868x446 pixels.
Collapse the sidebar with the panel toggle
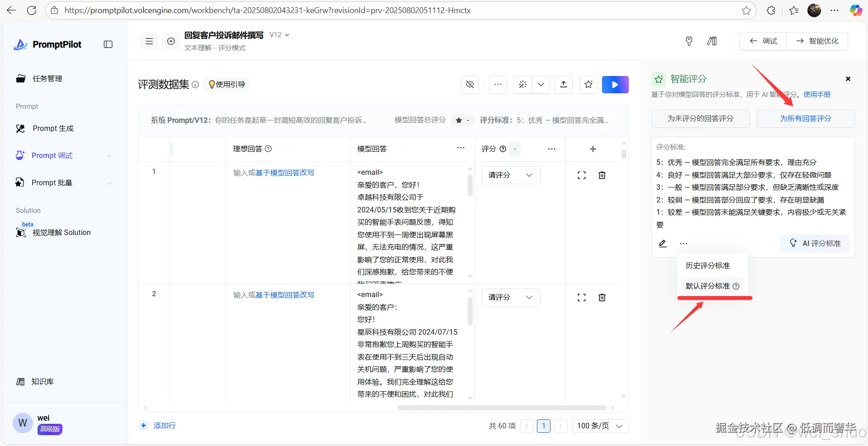(108, 44)
